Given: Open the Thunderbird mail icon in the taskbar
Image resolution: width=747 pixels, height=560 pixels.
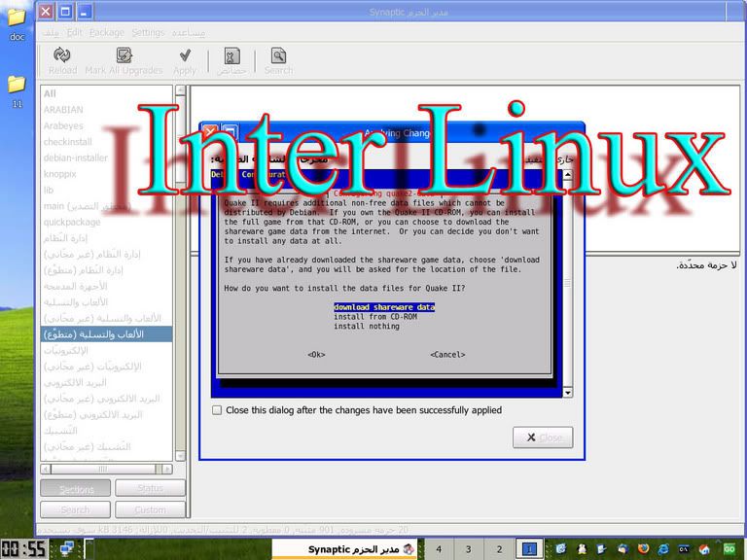Looking at the screenshot, I should point(622,549).
